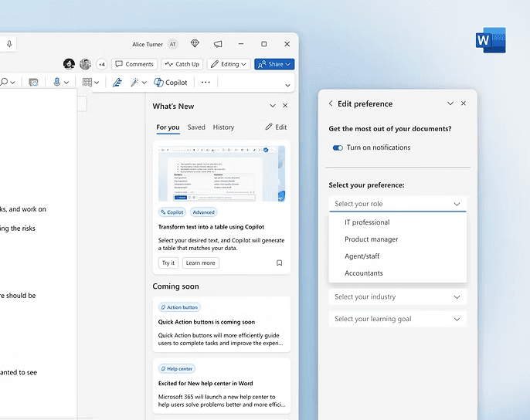Open the Editing mode dropdown
Image resolution: width=530 pixels, height=420 pixels.
click(x=229, y=64)
